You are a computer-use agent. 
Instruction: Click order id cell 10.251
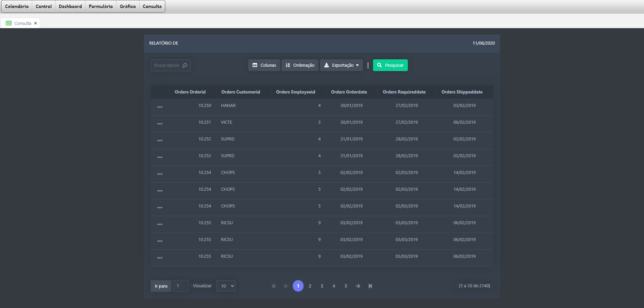205,122
